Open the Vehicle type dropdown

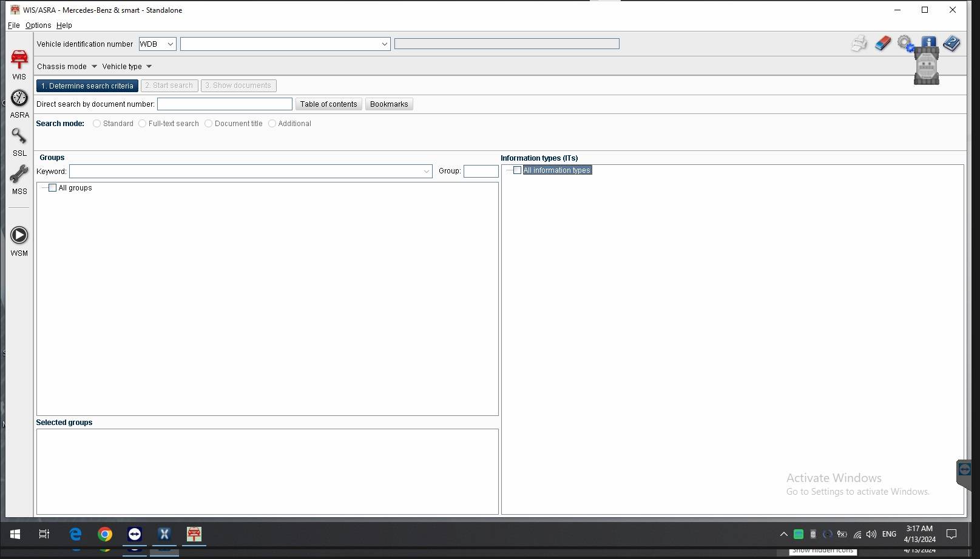(127, 67)
